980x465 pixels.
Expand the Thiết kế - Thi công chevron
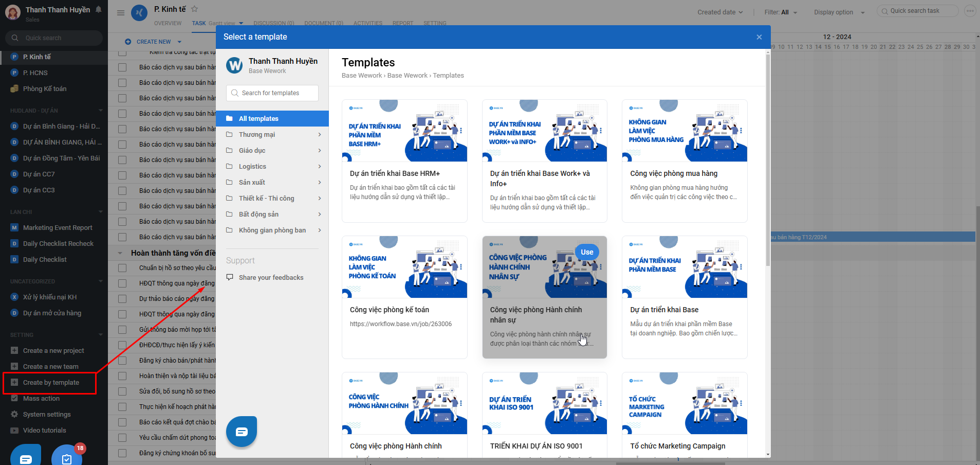320,198
